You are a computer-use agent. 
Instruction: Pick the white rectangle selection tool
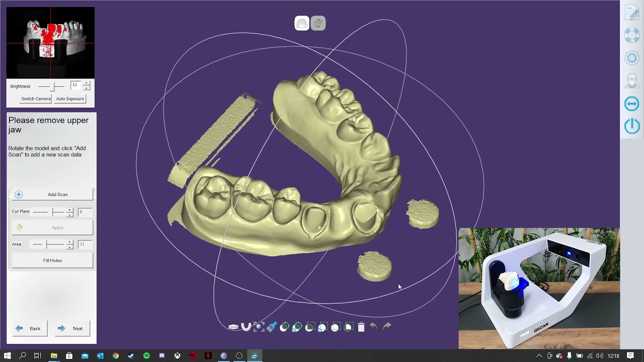click(x=335, y=327)
